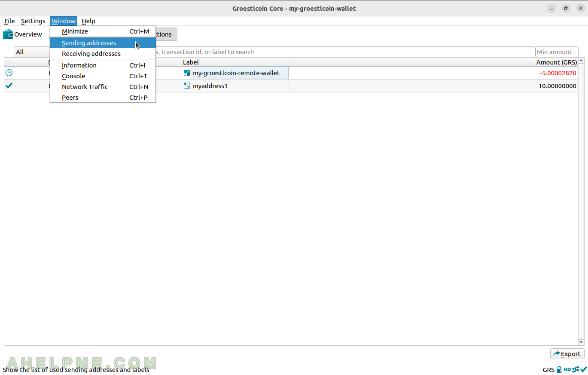Image resolution: width=588 pixels, height=375 pixels.
Task: Focus the address or label search field
Action: pyautogui.click(x=345, y=52)
